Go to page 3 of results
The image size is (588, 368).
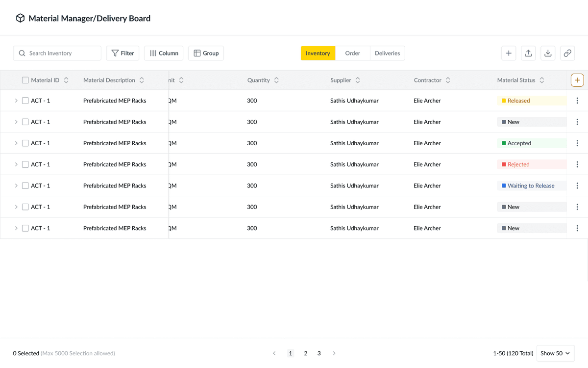319,353
